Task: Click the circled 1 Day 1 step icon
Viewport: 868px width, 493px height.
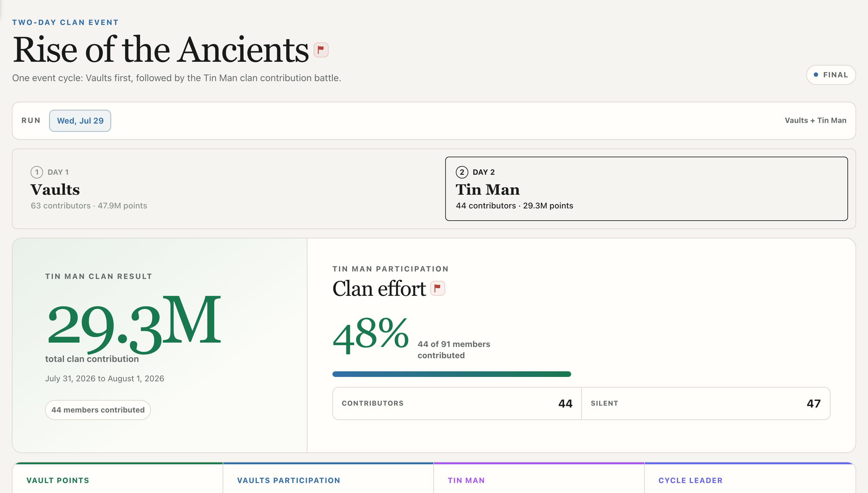Action: click(x=36, y=172)
